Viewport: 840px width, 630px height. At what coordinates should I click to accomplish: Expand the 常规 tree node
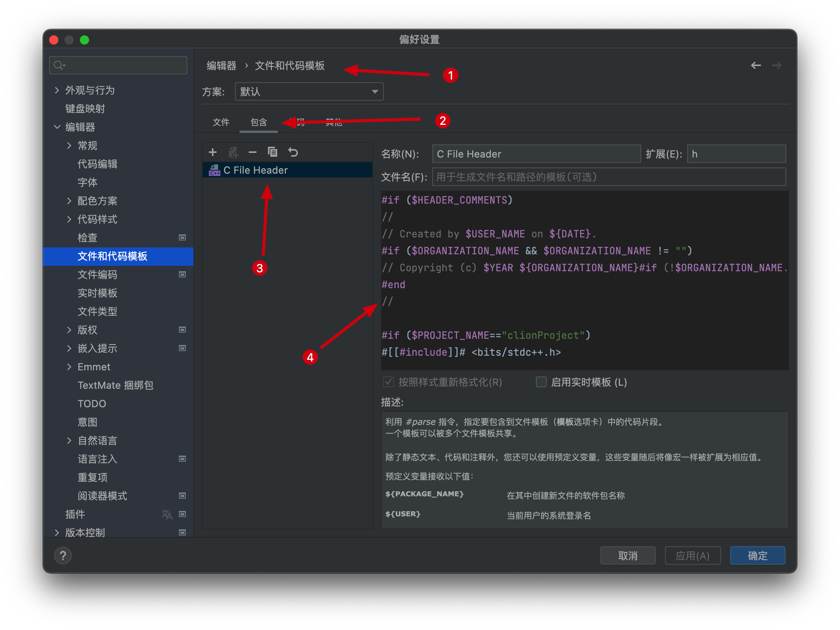click(x=69, y=146)
